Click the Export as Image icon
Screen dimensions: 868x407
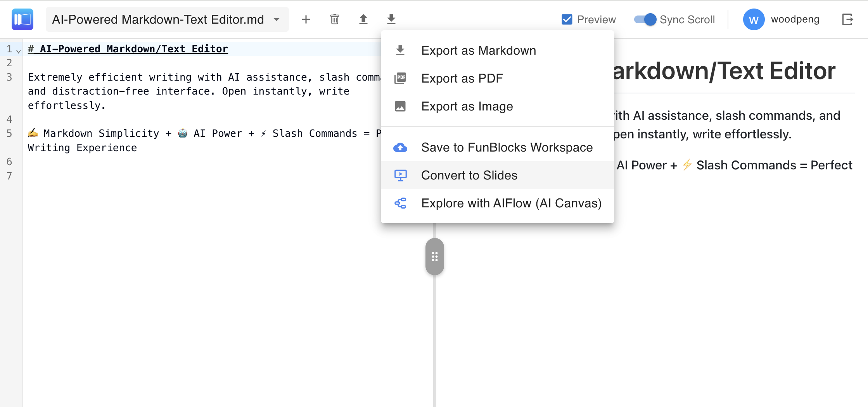click(x=400, y=106)
